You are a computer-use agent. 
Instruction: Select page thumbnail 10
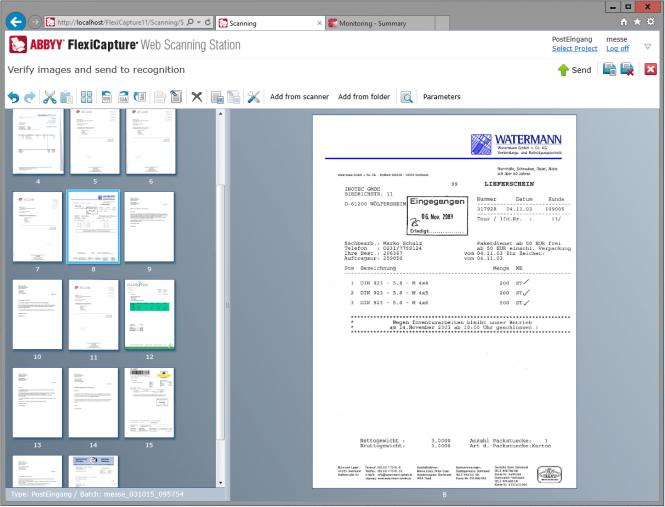(37, 314)
